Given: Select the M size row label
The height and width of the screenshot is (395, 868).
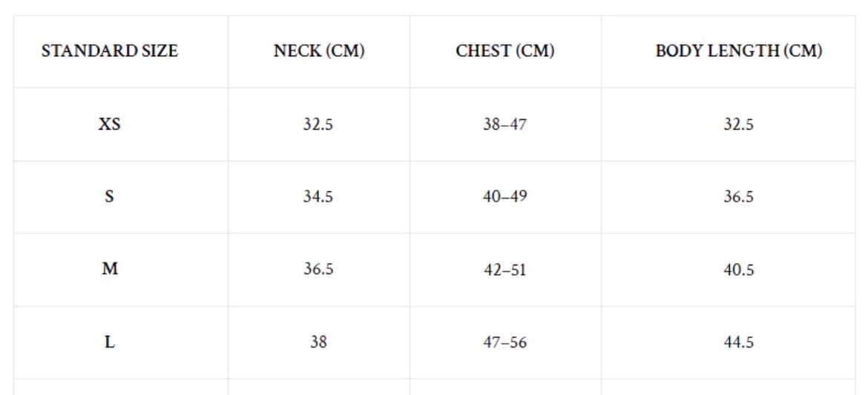Looking at the screenshot, I should pyautogui.click(x=110, y=269).
